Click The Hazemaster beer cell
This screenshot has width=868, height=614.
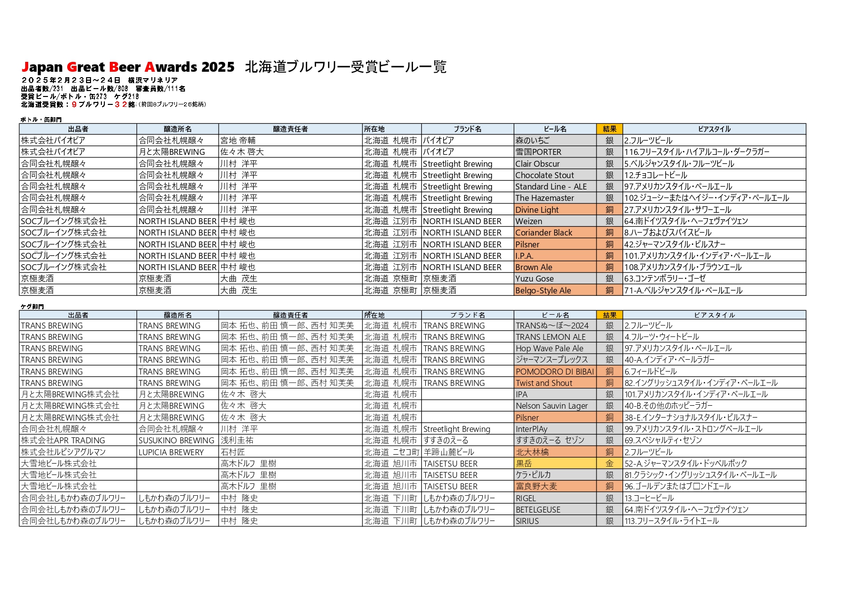[555, 198]
